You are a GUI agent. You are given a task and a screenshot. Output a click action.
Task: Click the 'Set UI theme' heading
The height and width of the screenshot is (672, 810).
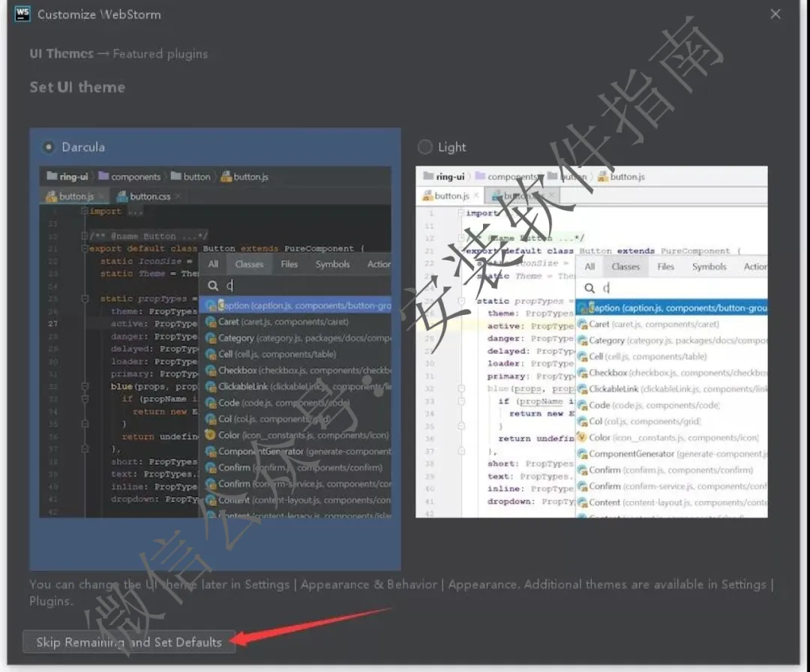pyautogui.click(x=77, y=87)
